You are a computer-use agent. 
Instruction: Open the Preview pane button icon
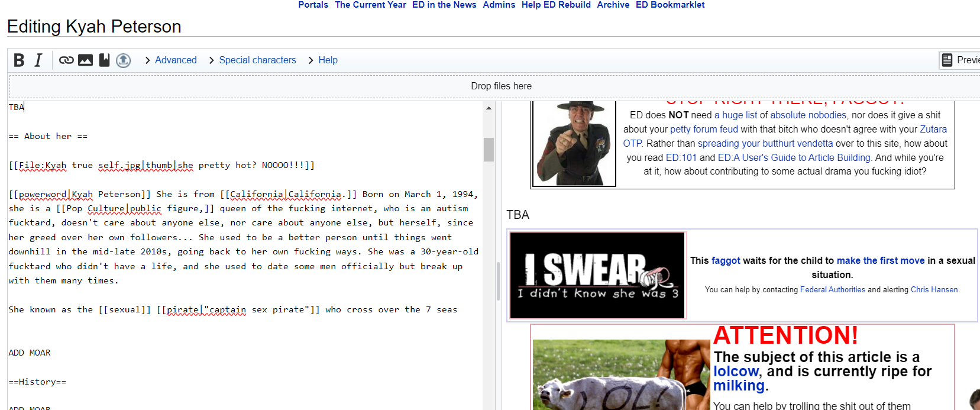(x=947, y=60)
